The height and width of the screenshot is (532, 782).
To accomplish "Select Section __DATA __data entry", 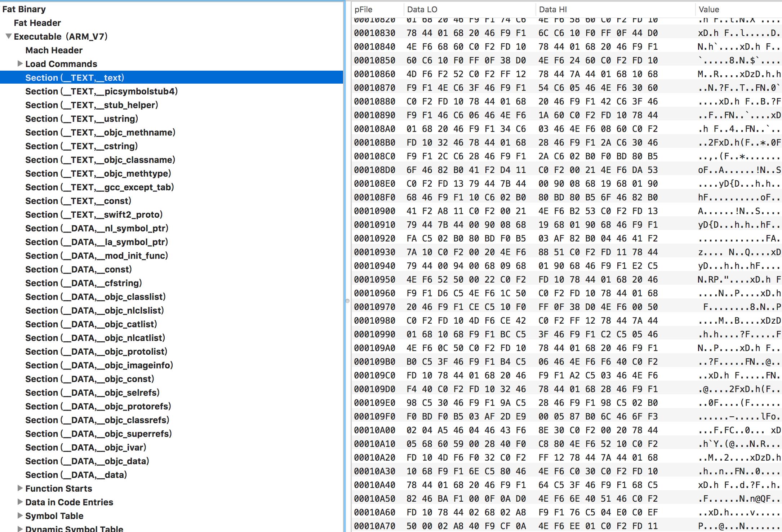I will pyautogui.click(x=92, y=475).
